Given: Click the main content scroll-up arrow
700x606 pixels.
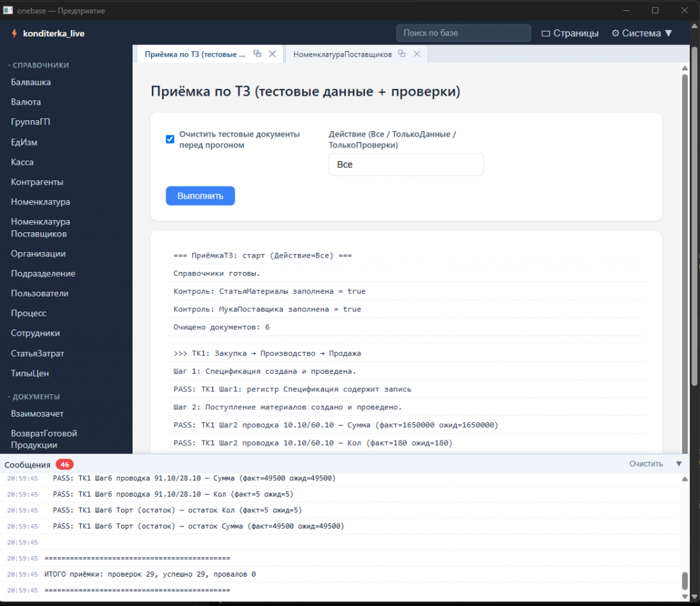Looking at the screenshot, I should [x=685, y=68].
